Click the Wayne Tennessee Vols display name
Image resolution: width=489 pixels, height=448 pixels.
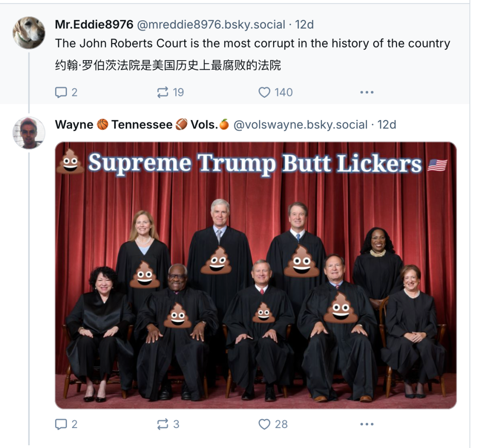(141, 124)
